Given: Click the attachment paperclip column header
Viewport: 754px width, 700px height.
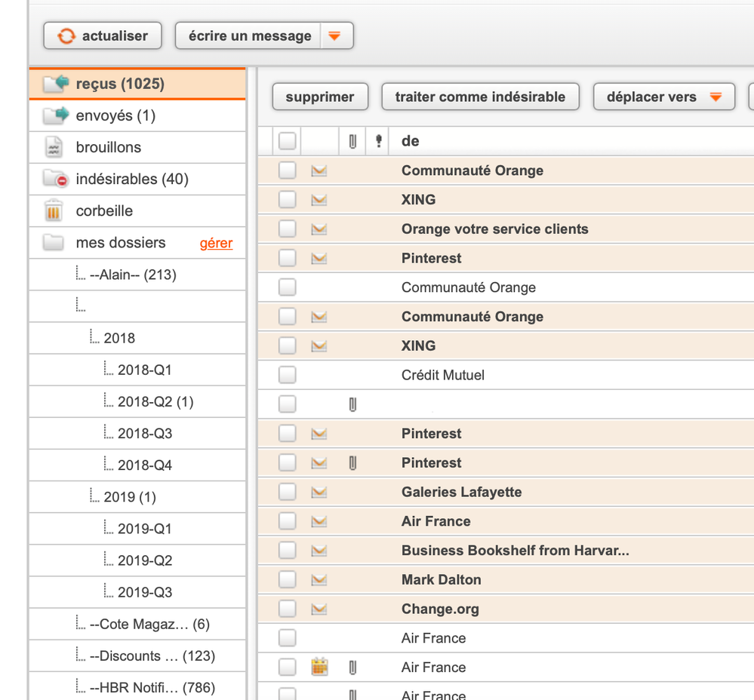Looking at the screenshot, I should (352, 141).
